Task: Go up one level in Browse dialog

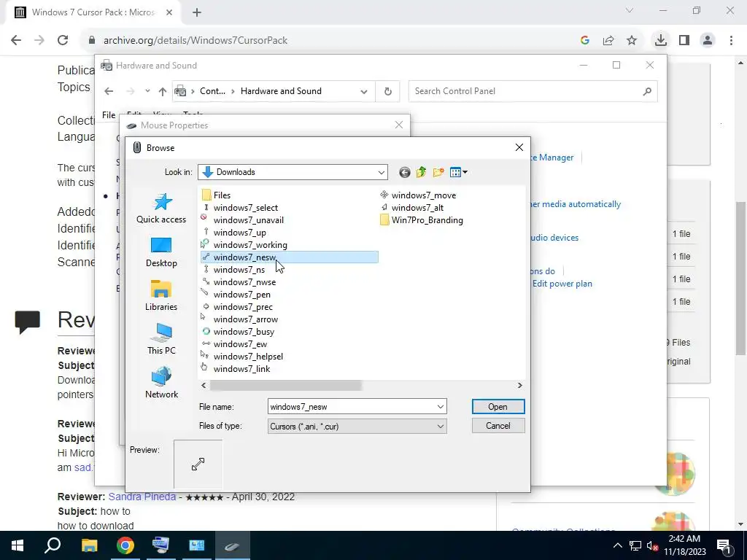Action: 421,172
